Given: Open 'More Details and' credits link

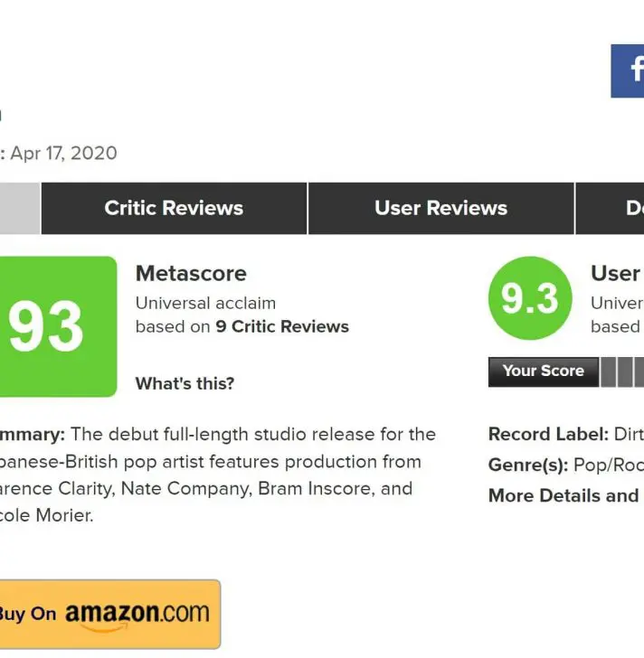Looking at the screenshot, I should pos(564,495).
